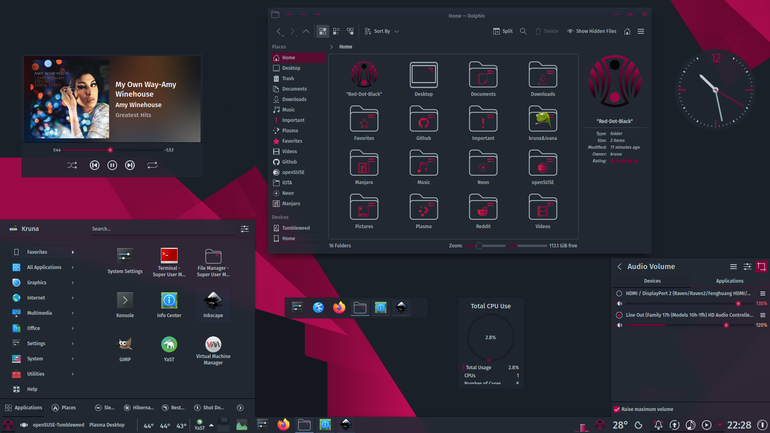This screenshot has height=433, width=770.
Task: Adjust the Dolphin zoom slider
Action: [x=479, y=246]
